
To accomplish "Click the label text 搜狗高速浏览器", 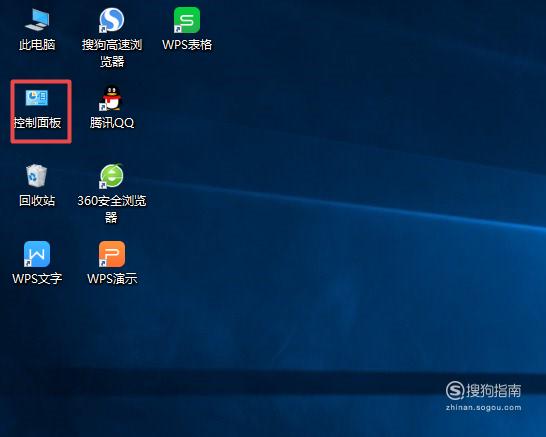I will click(112, 53).
